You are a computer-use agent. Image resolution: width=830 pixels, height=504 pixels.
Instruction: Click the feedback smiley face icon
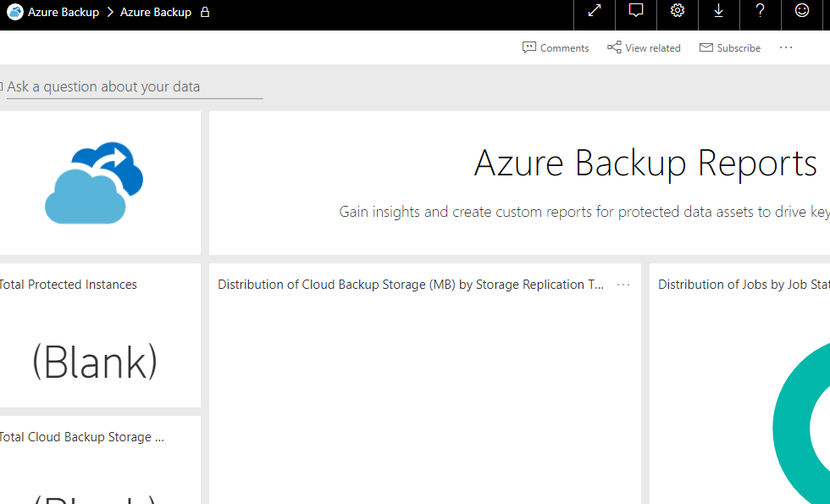[x=802, y=11]
